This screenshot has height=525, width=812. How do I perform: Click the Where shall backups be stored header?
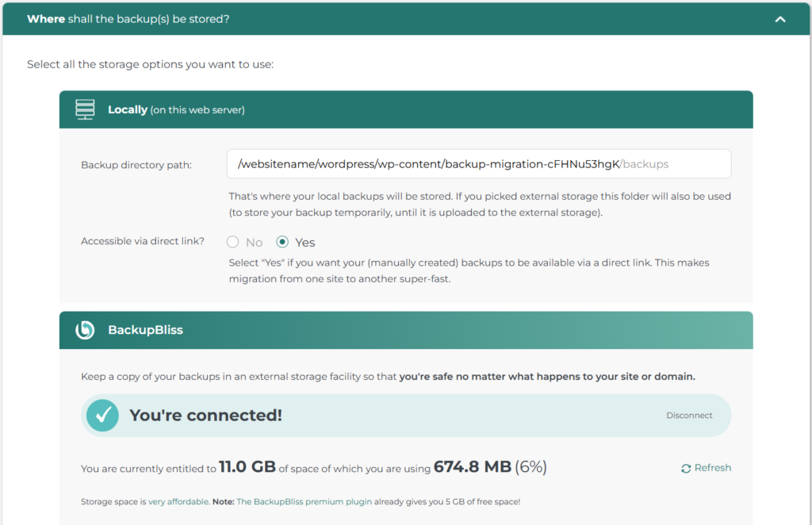(x=128, y=18)
